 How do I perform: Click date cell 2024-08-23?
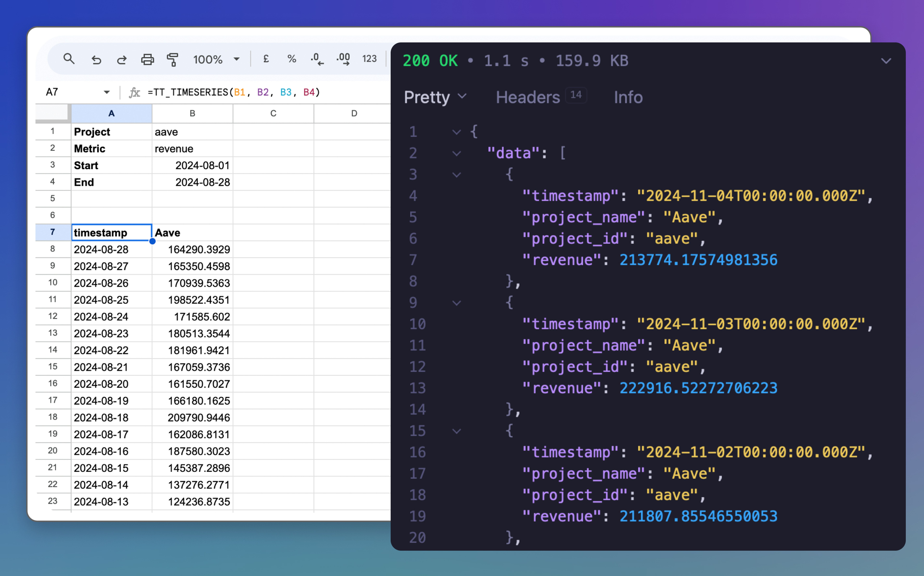pyautogui.click(x=111, y=333)
